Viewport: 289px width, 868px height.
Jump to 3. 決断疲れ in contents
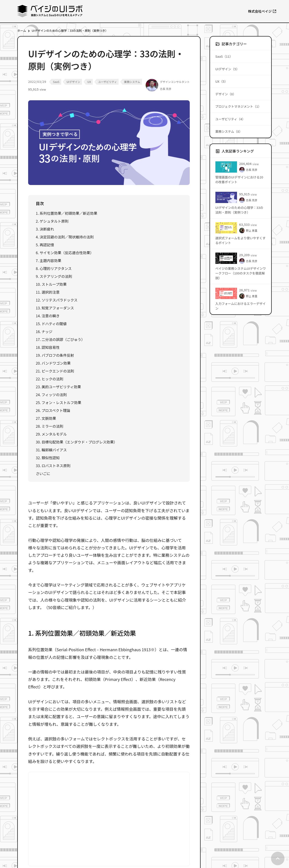point(45,229)
